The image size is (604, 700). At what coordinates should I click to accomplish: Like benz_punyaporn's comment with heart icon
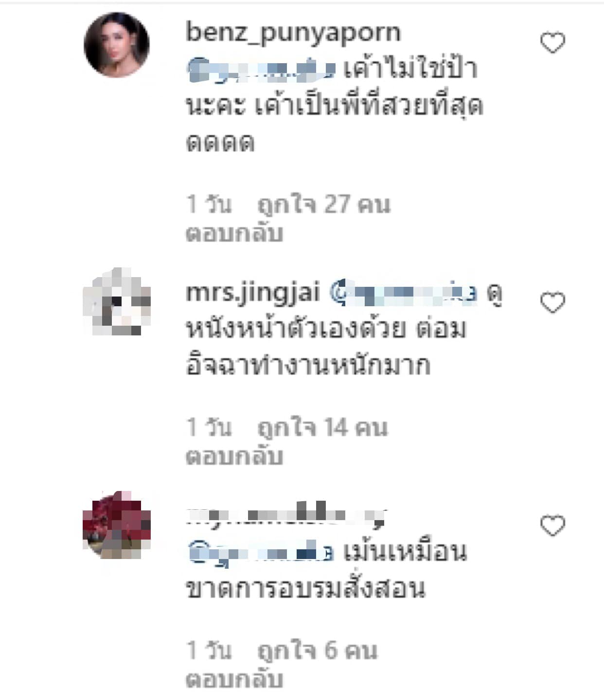pos(553,43)
